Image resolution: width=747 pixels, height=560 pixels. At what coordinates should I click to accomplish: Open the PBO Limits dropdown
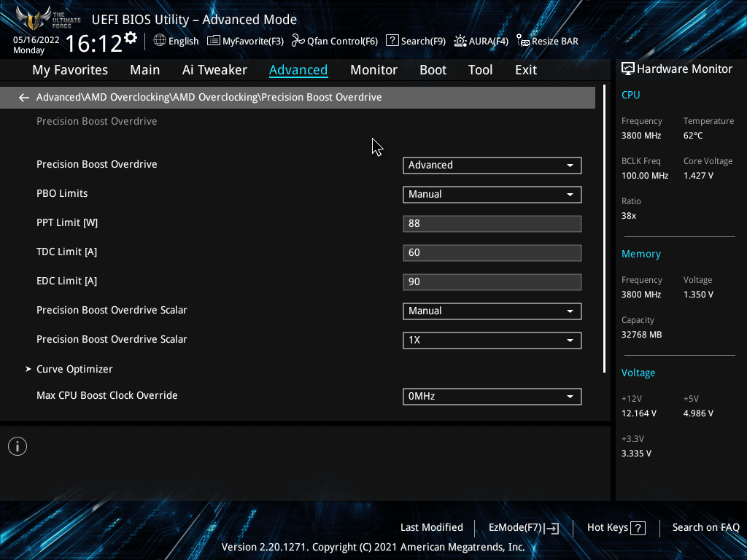492,194
